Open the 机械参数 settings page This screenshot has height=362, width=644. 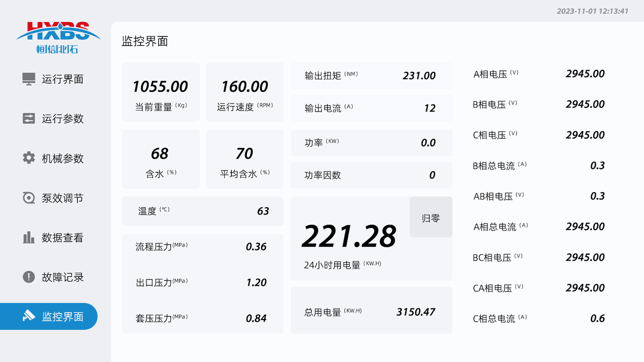pos(62,159)
